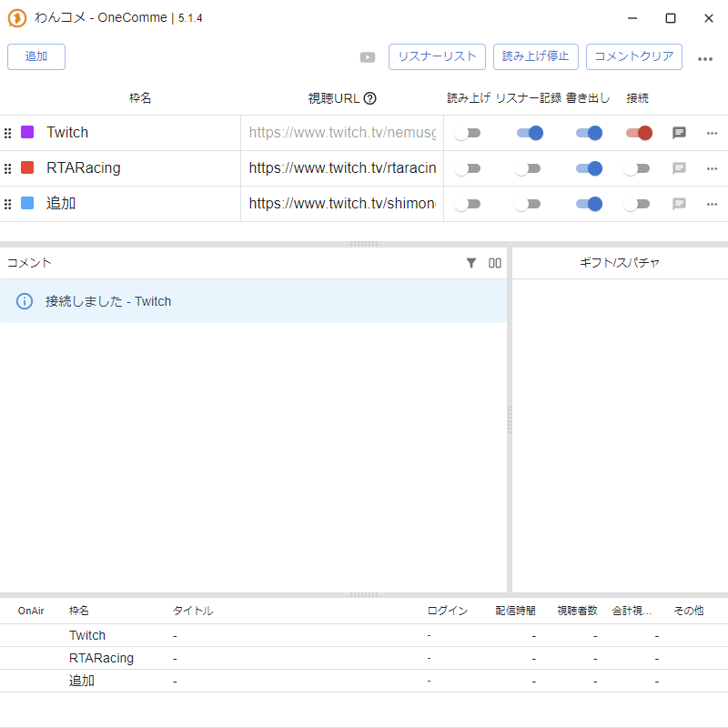Open the three-dot menu in the top toolbar
The image size is (728, 728).
(705, 58)
